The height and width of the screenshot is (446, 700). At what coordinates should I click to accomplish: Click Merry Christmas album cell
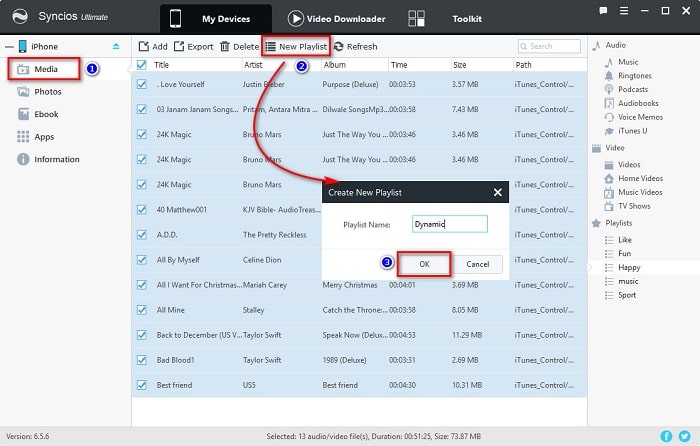coord(350,285)
